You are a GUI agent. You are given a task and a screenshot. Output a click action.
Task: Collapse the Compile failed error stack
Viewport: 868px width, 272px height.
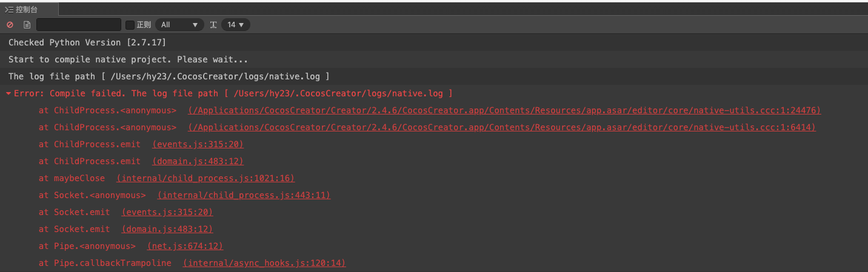8,94
